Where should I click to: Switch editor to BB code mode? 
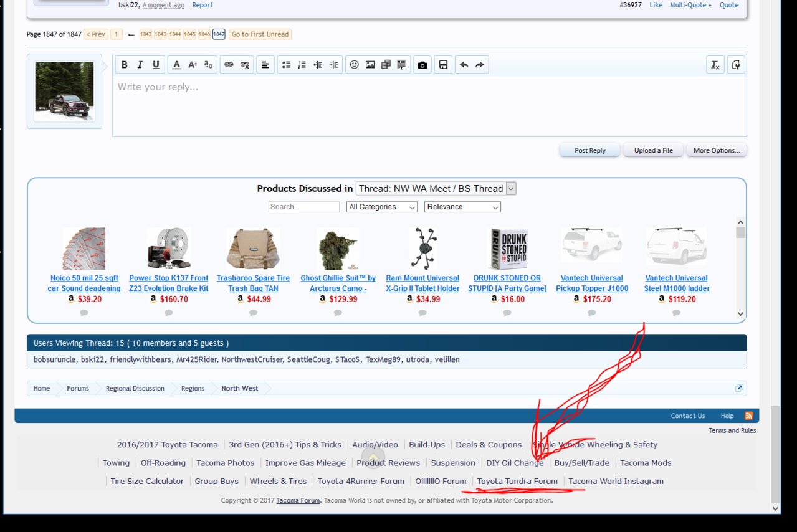click(x=735, y=65)
